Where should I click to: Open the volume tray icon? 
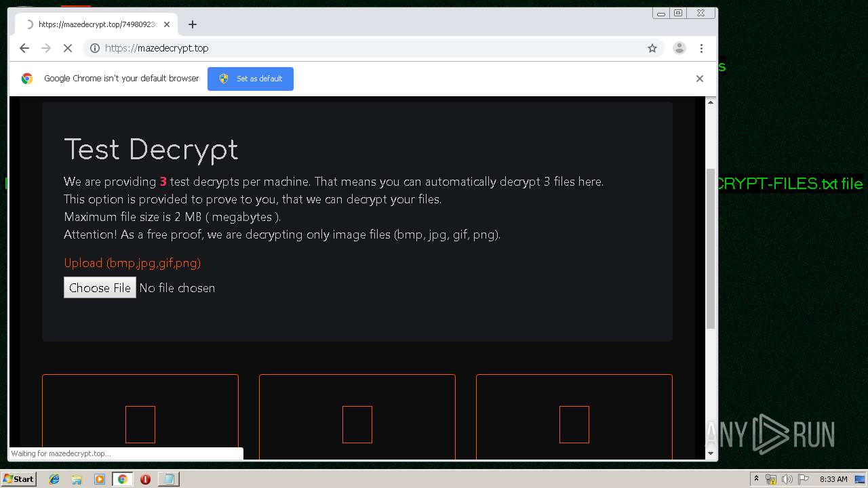pyautogui.click(x=787, y=479)
